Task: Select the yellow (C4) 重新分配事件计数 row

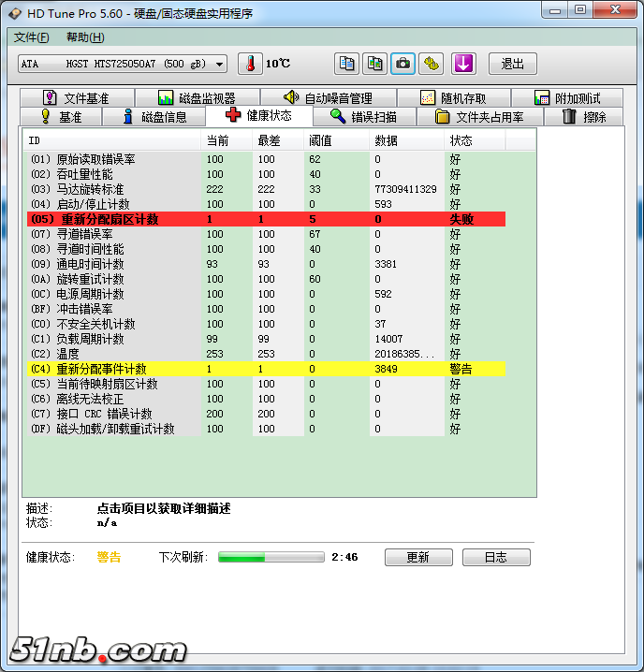Action: point(266,369)
